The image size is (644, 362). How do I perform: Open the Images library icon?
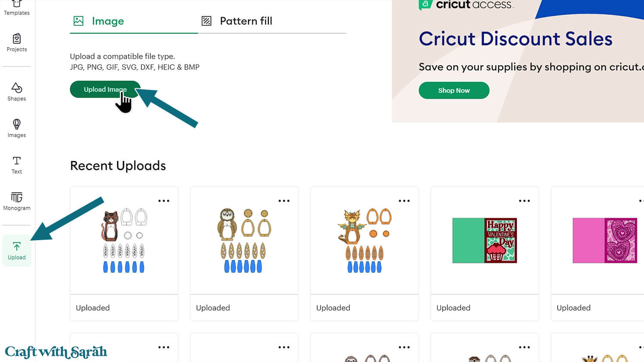(17, 128)
